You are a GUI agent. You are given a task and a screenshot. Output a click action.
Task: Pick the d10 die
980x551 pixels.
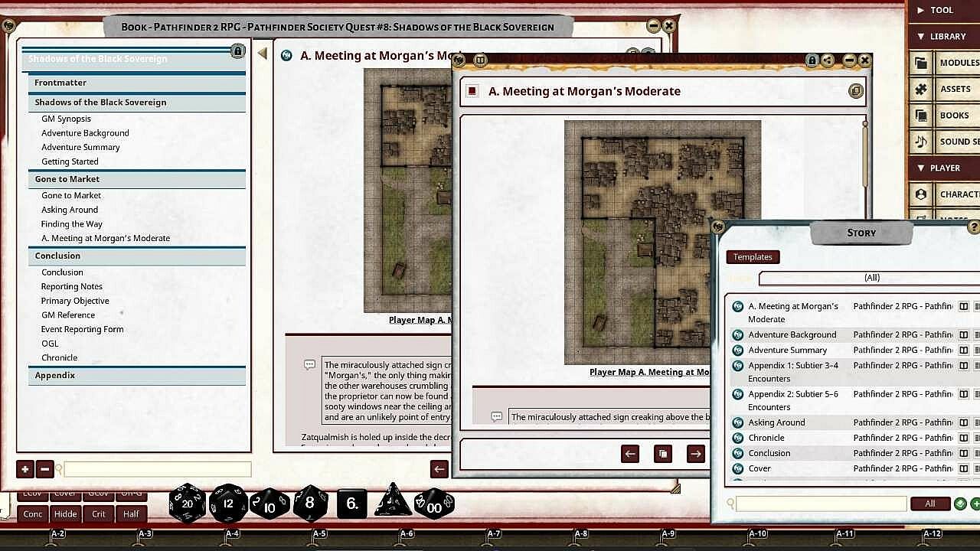(269, 504)
